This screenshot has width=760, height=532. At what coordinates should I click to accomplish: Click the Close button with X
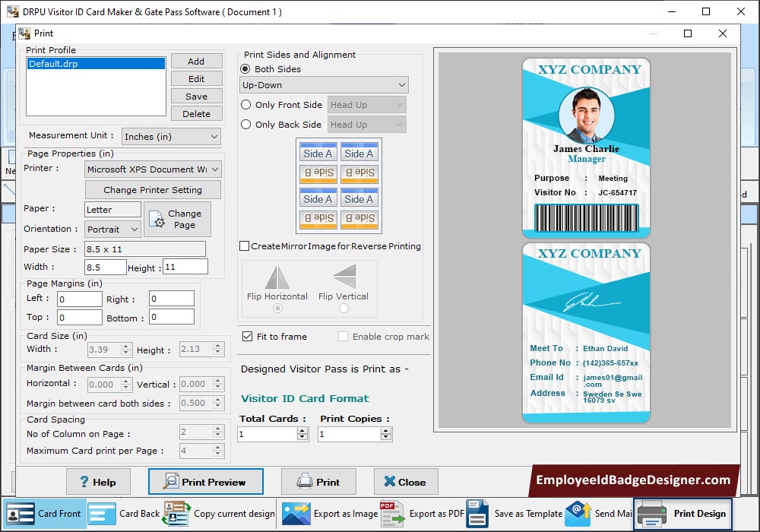coord(406,482)
